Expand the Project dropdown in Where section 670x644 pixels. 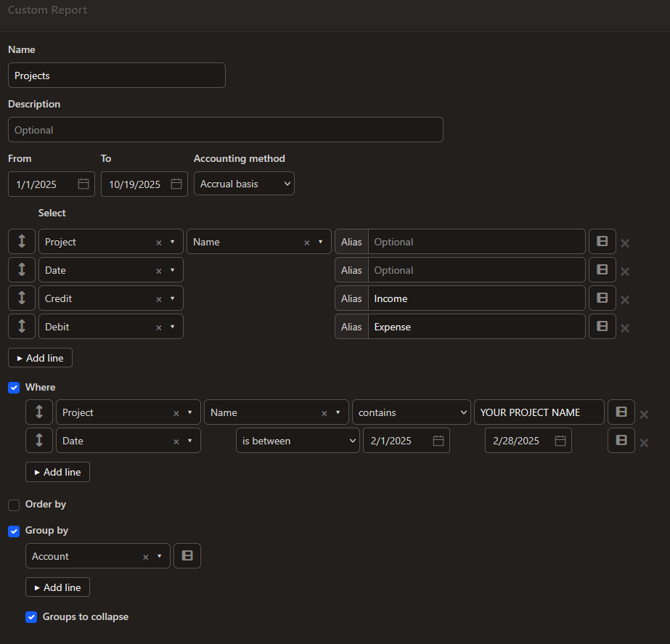pos(189,412)
